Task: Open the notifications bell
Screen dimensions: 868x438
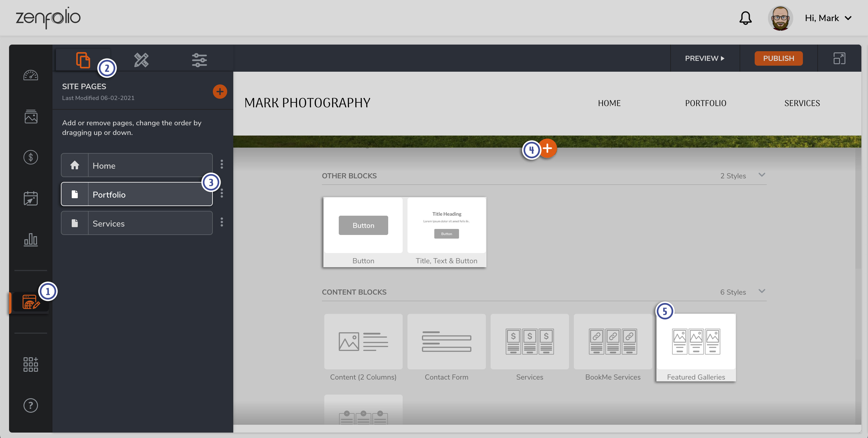Action: tap(745, 18)
